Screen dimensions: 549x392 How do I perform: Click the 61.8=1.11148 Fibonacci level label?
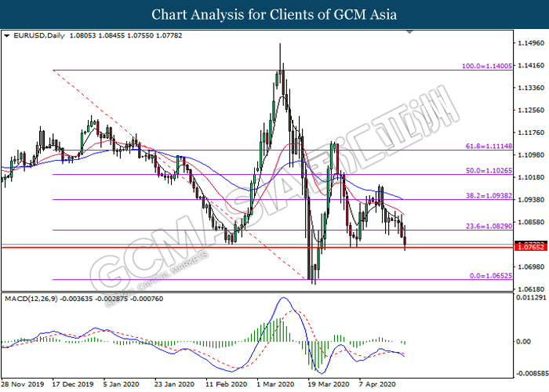489,146
